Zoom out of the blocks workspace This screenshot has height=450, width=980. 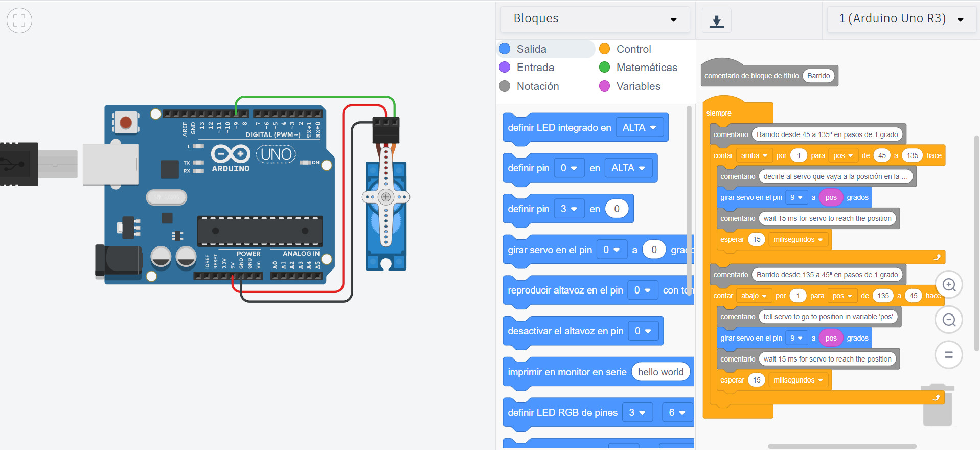[949, 320]
